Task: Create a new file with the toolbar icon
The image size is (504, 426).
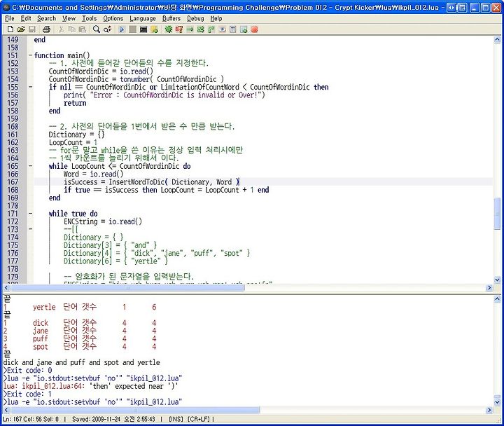Action: [x=10, y=29]
